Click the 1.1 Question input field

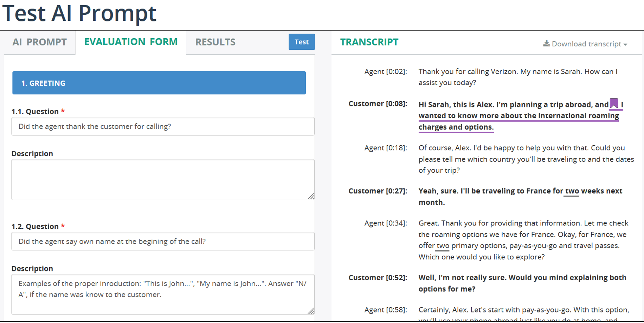pos(163,126)
